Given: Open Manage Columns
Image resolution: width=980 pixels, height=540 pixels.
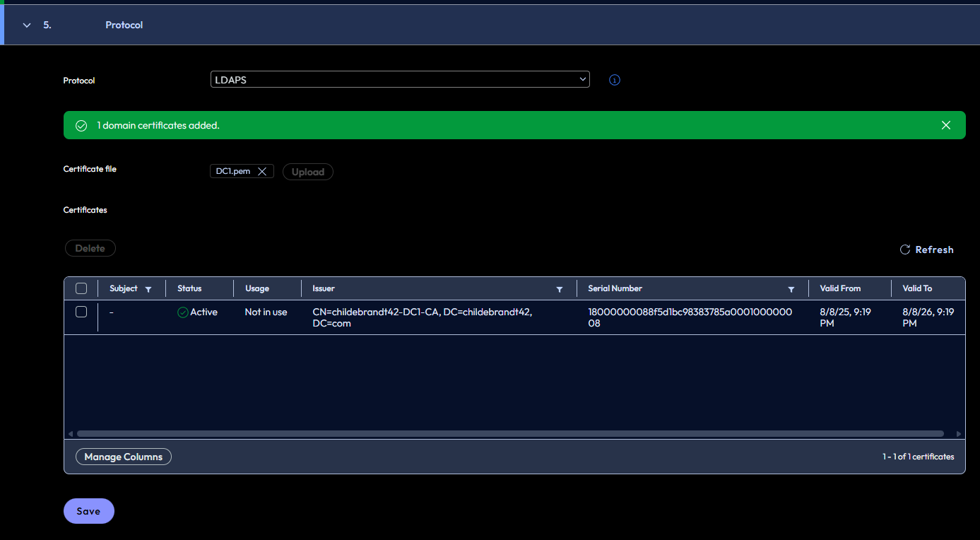Looking at the screenshot, I should [x=124, y=457].
